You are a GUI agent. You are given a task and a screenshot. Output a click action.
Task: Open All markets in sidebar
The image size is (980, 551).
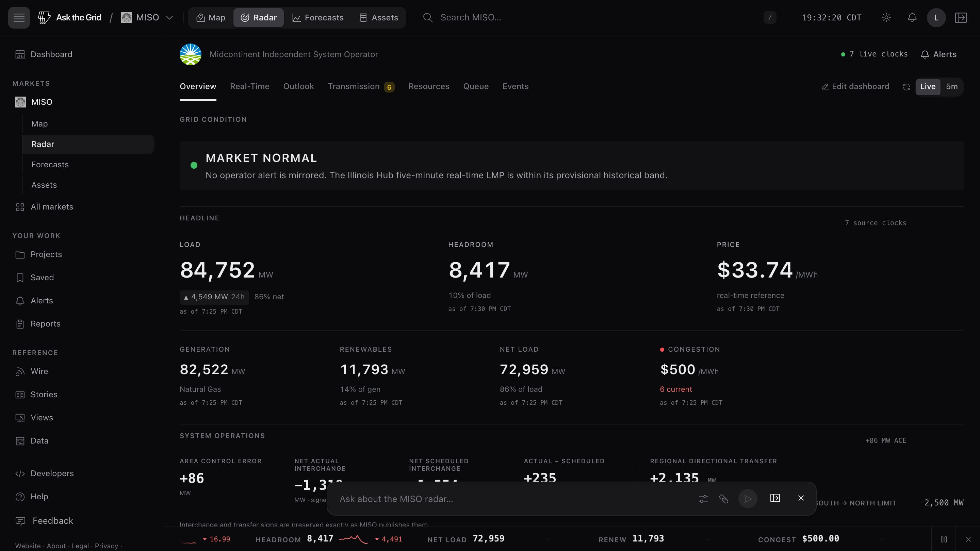[82, 207]
